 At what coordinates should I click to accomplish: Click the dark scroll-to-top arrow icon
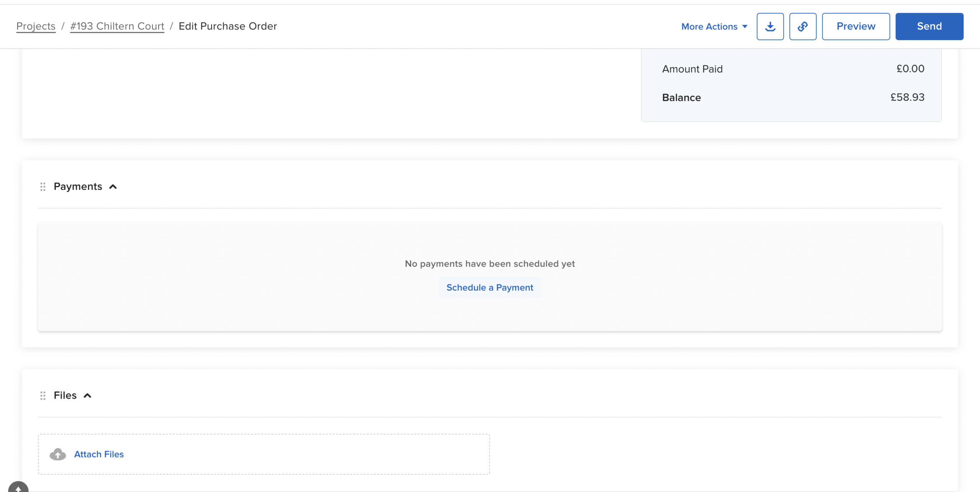pos(18,488)
